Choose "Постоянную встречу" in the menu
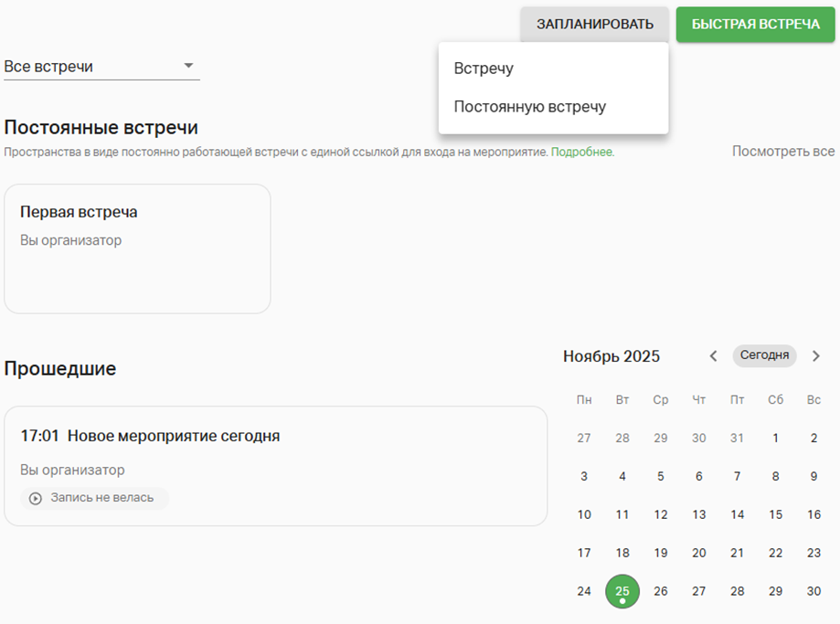This screenshot has height=624, width=840. (530, 107)
